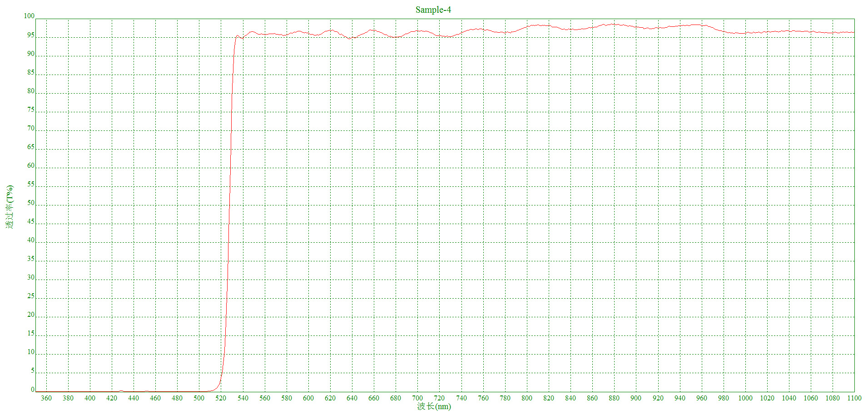The image size is (868, 415).
Task: Click the '0' transmittance tick label
Action: click(x=33, y=390)
